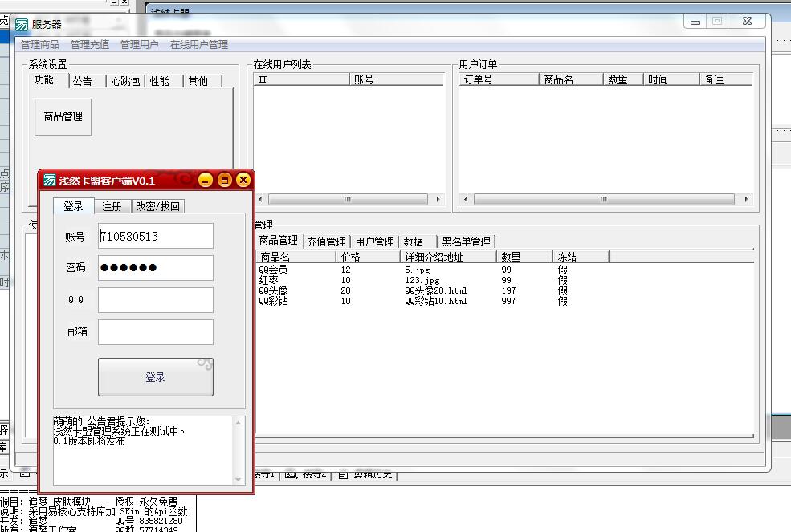The width and height of the screenshot is (791, 532).
Task: Click the Q Q input field
Action: tap(155, 300)
